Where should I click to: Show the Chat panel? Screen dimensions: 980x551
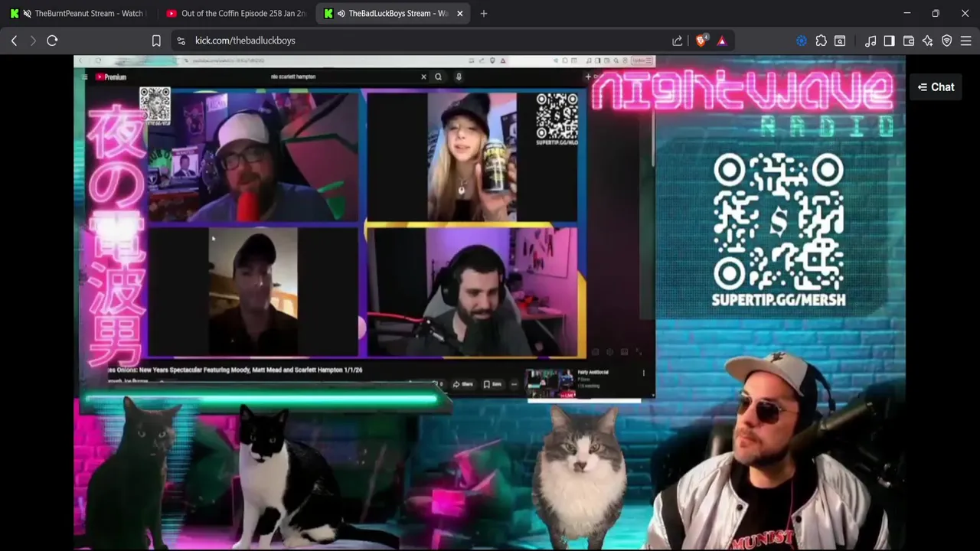[x=936, y=87]
